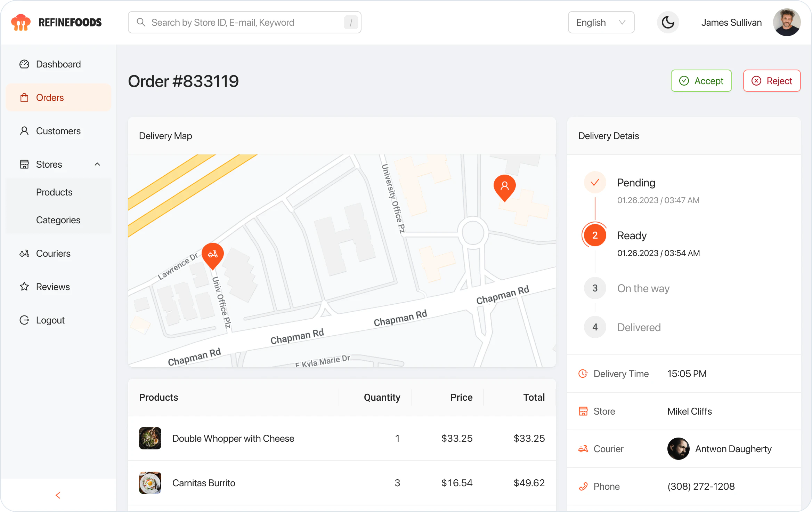Click the phone icon in Delivery Details
Viewport: 812px width, 512px height.
tap(584, 486)
